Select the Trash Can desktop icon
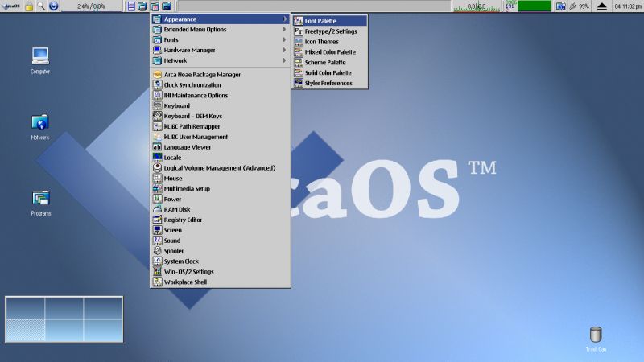The height and width of the screenshot is (362, 644). [596, 339]
